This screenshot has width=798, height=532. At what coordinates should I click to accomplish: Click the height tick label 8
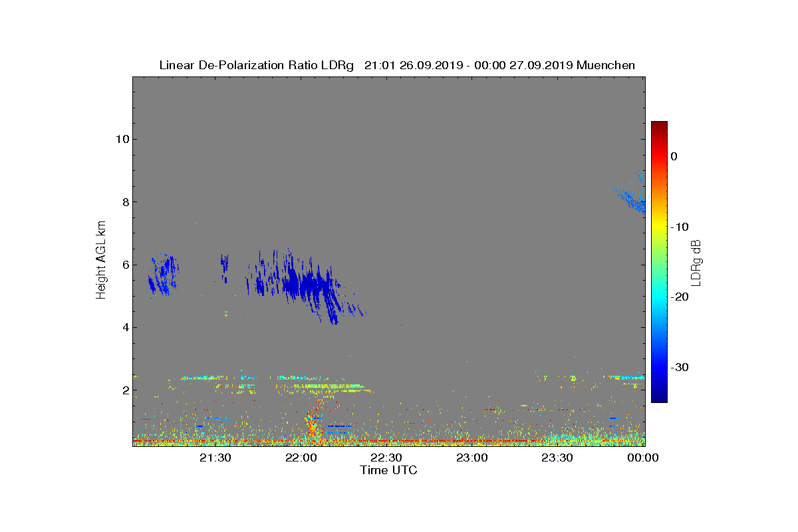(125, 201)
